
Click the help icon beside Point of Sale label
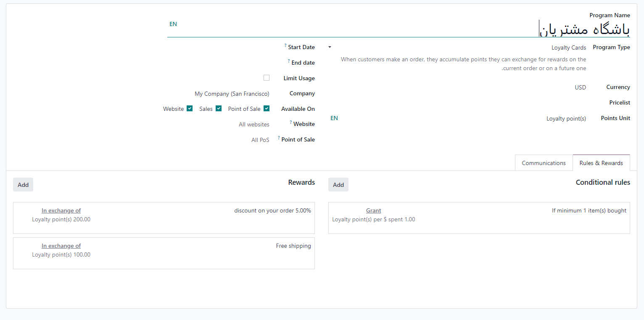pos(279,138)
